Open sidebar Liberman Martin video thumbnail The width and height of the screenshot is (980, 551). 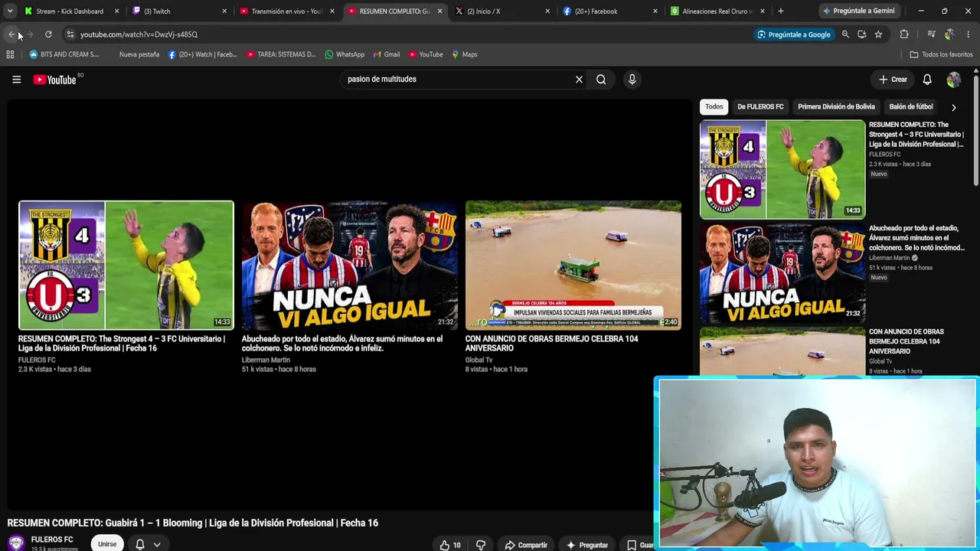tap(782, 272)
